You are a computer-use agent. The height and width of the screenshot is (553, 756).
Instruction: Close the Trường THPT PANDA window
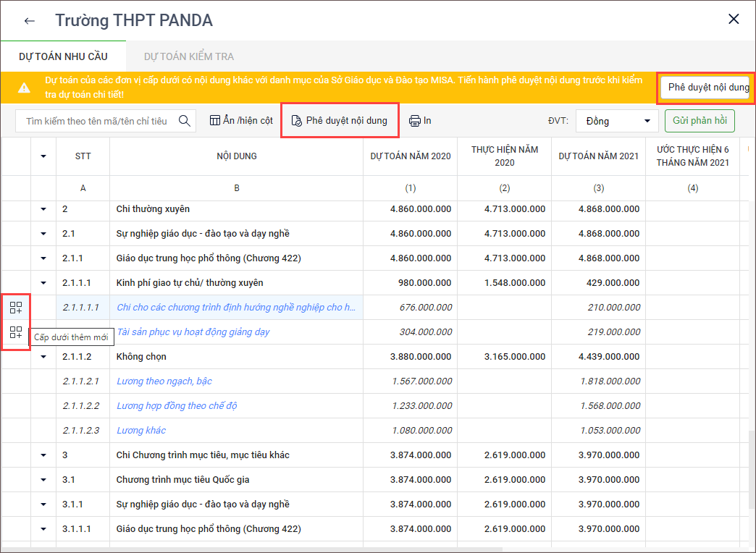point(734,20)
